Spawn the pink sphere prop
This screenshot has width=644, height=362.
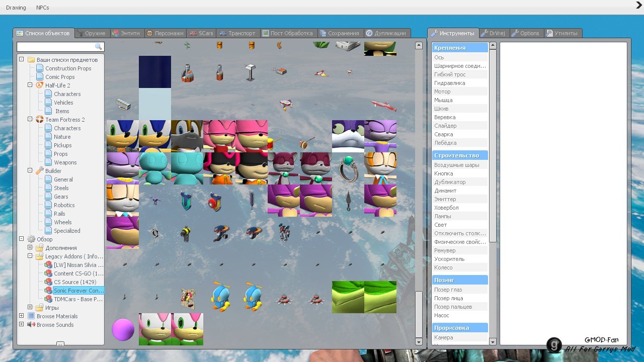tap(123, 329)
